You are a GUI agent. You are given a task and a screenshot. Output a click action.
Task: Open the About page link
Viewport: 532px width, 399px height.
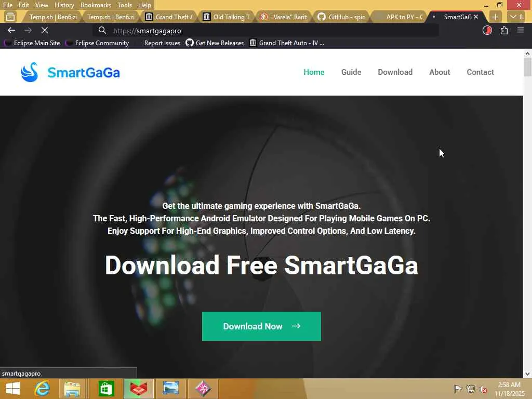point(440,72)
